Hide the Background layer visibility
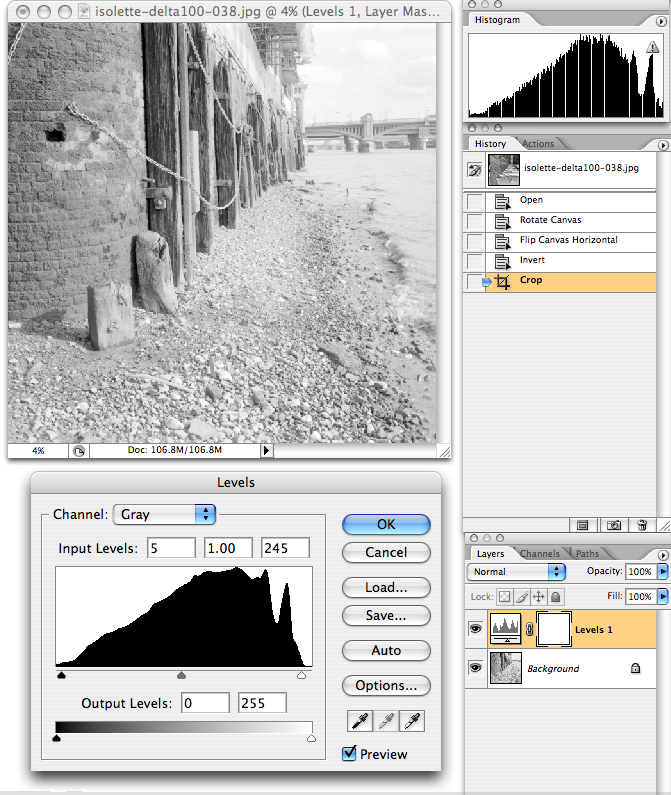671x795 pixels. click(x=475, y=667)
